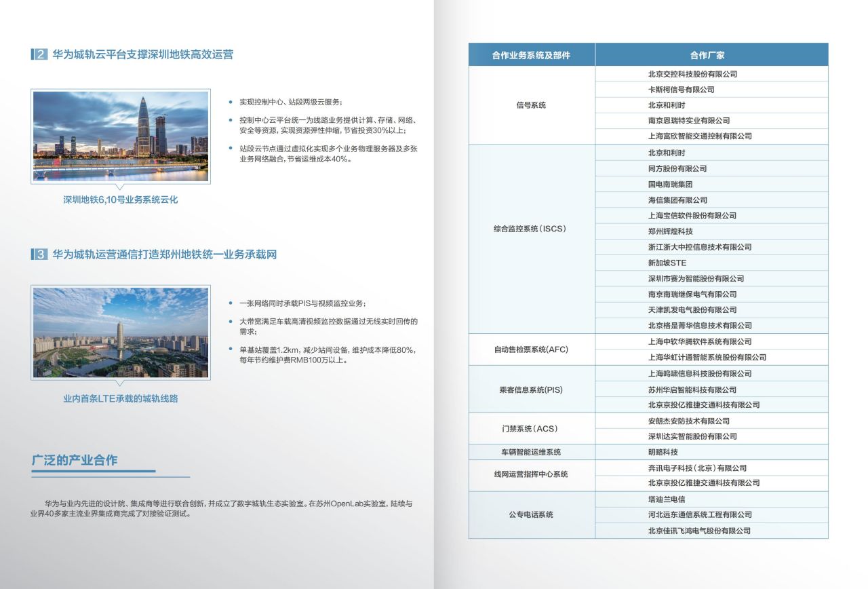Select vendor 郑州辉煌科技

coord(670,231)
